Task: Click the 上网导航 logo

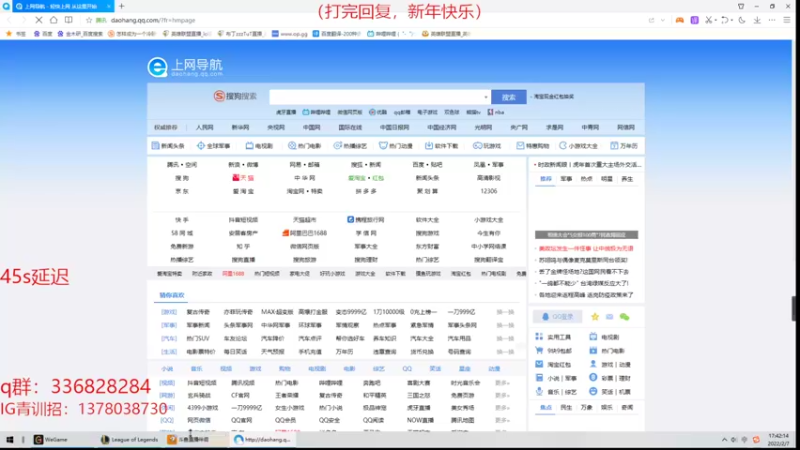Action: click(x=185, y=67)
